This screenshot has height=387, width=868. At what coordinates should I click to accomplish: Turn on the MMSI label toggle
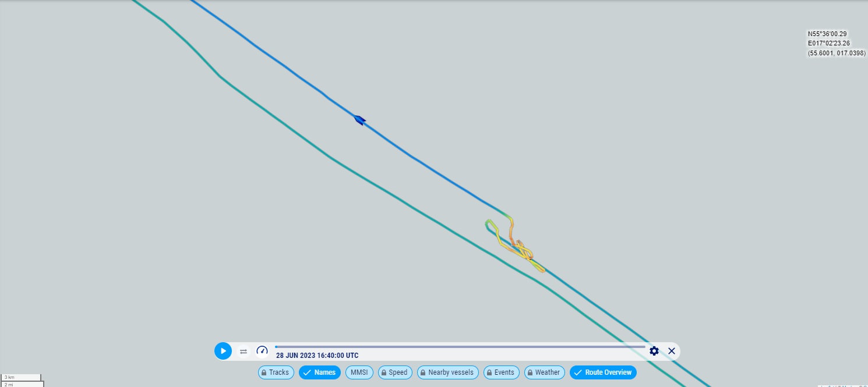(x=359, y=372)
